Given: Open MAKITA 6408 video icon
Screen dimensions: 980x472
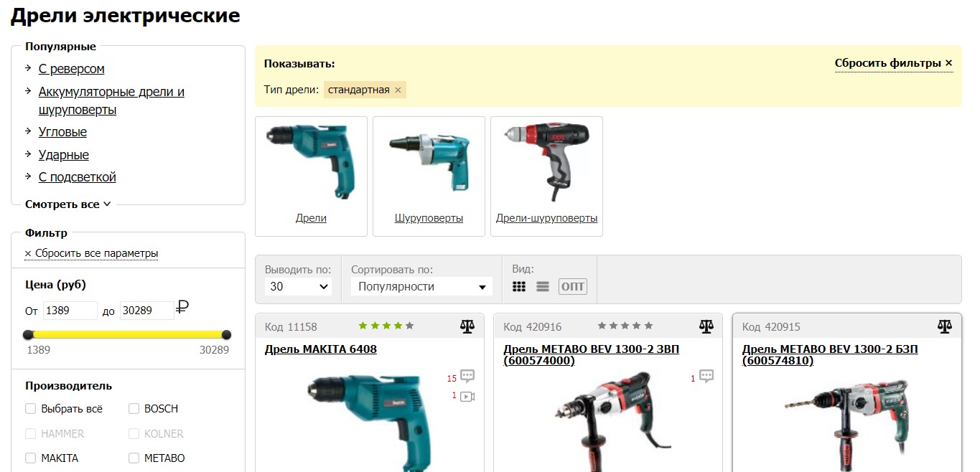Looking at the screenshot, I should (467, 396).
